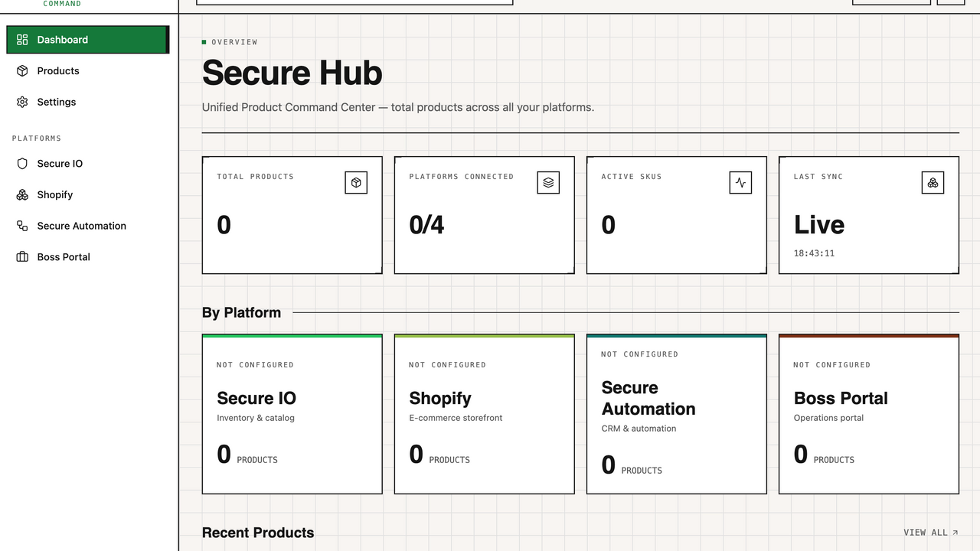The image size is (980, 551).
Task: Click the 'OVERVIEW' label above the heading
Action: [234, 42]
